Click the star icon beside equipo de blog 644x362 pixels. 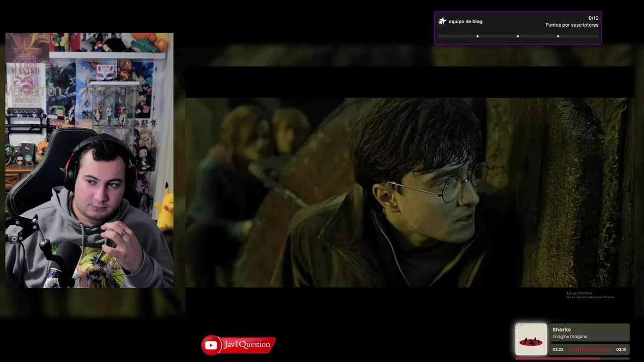tap(442, 21)
